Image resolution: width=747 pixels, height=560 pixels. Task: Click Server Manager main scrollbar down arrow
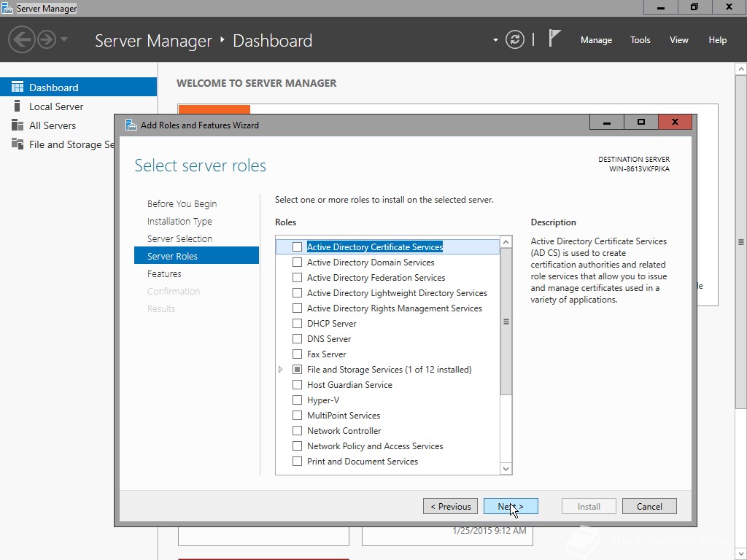tap(741, 554)
